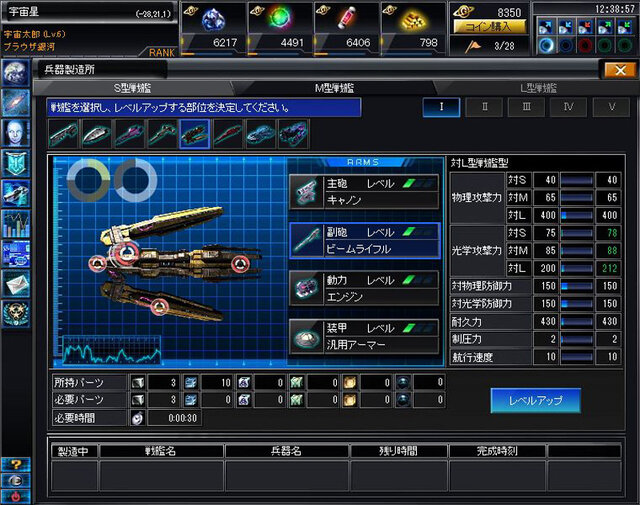Screen dimensions: 640x505
Task: Select grade tier III toggle
Action: click(x=527, y=107)
